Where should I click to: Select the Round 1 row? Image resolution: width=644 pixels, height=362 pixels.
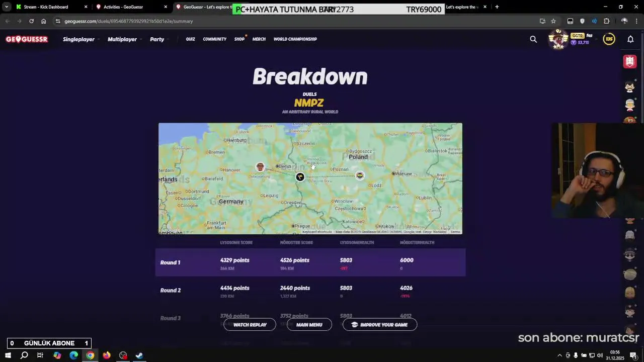(x=310, y=262)
